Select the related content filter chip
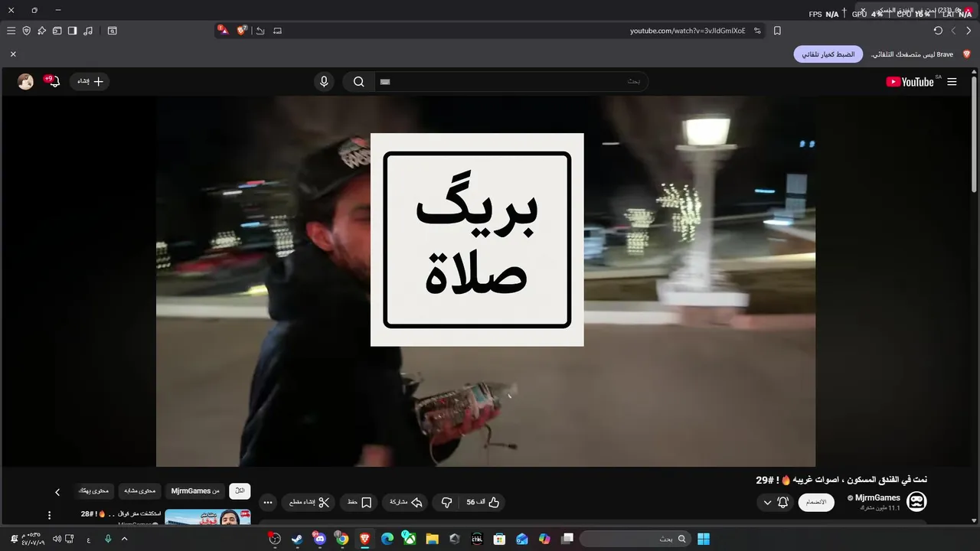 139,491
